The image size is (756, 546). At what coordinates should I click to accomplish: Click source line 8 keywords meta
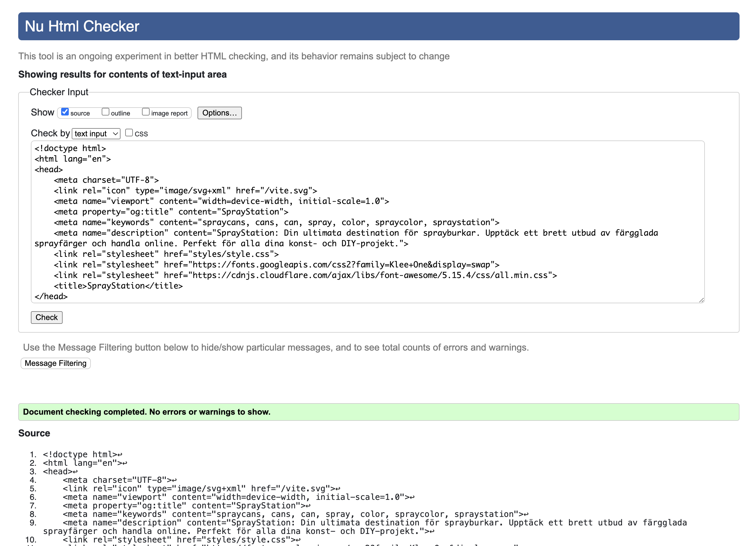pyautogui.click(x=296, y=514)
